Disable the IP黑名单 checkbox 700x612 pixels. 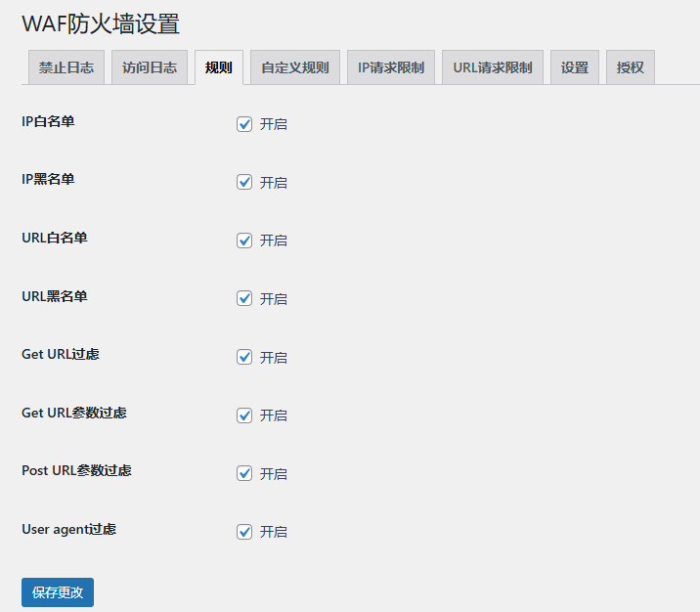click(244, 183)
